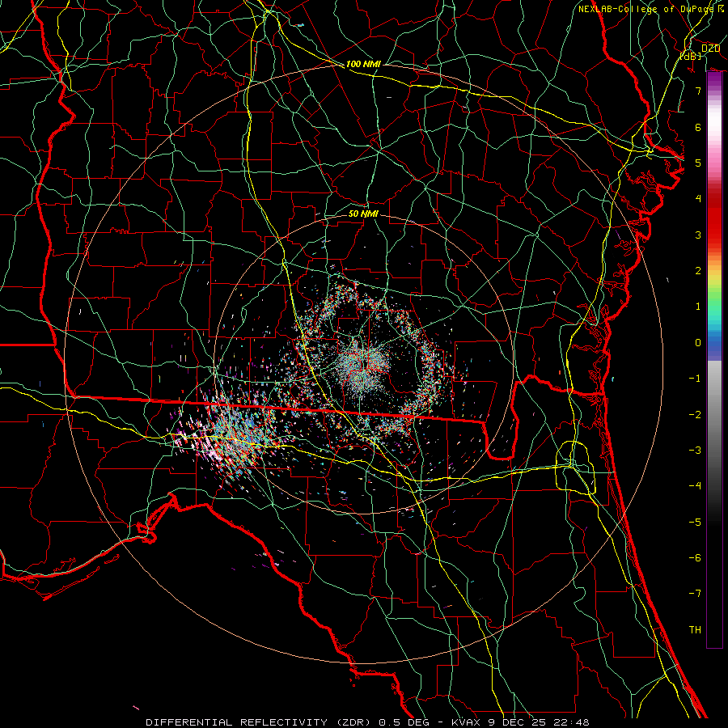Click the DIFFERENTIAL REFLECTIVITY (ZDR) caption text
Viewport: 728px width, 728px height.
260,722
